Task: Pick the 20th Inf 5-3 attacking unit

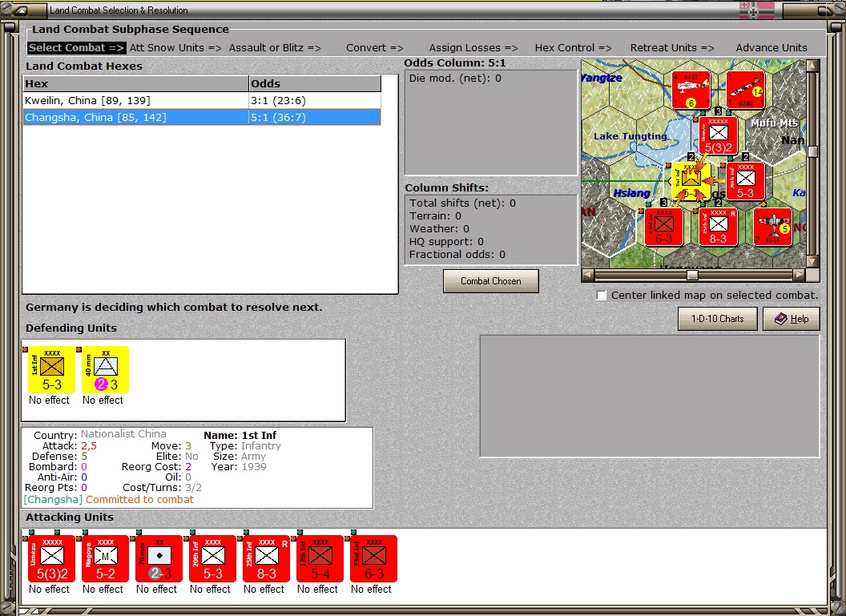Action: pyautogui.click(x=212, y=558)
